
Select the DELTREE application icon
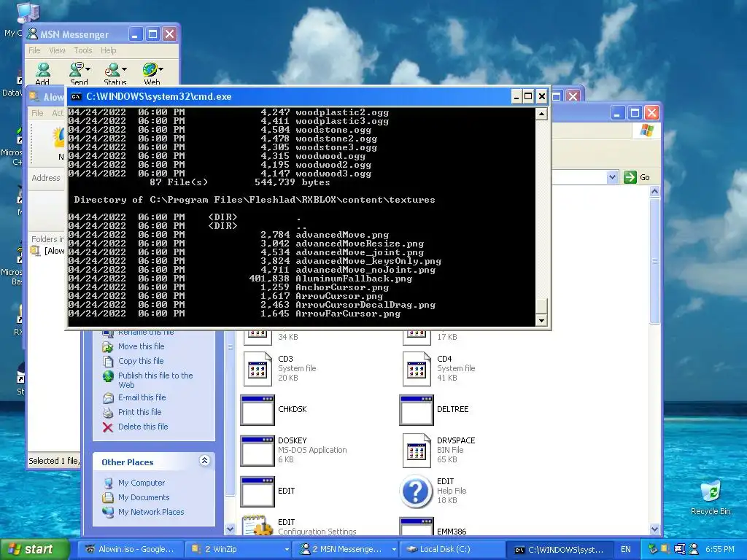417,410
